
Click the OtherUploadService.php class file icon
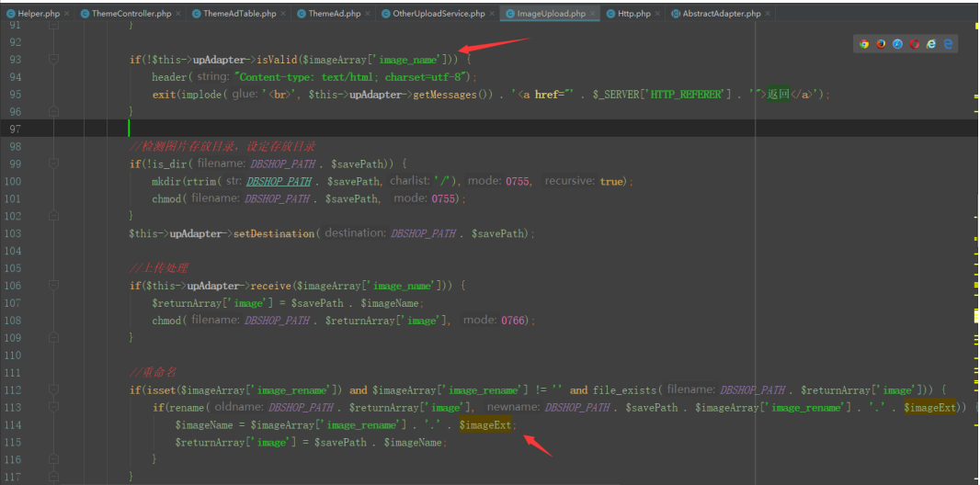[385, 13]
